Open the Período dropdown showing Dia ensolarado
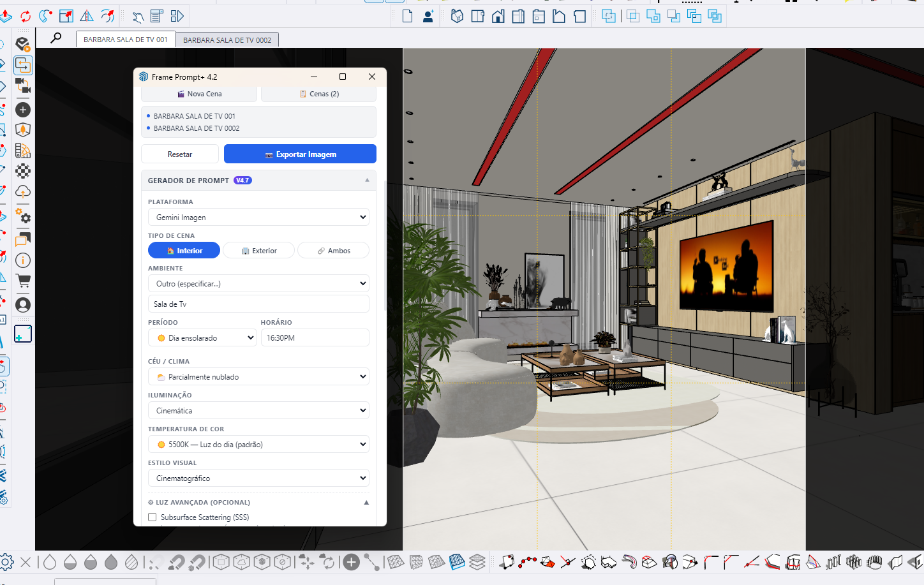 coord(202,337)
